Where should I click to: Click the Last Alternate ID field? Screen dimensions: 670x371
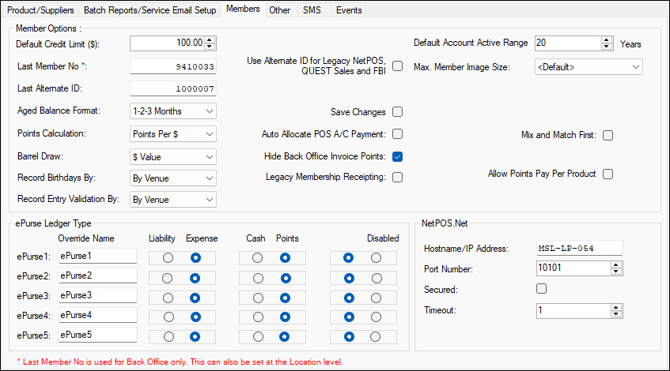pyautogui.click(x=173, y=89)
